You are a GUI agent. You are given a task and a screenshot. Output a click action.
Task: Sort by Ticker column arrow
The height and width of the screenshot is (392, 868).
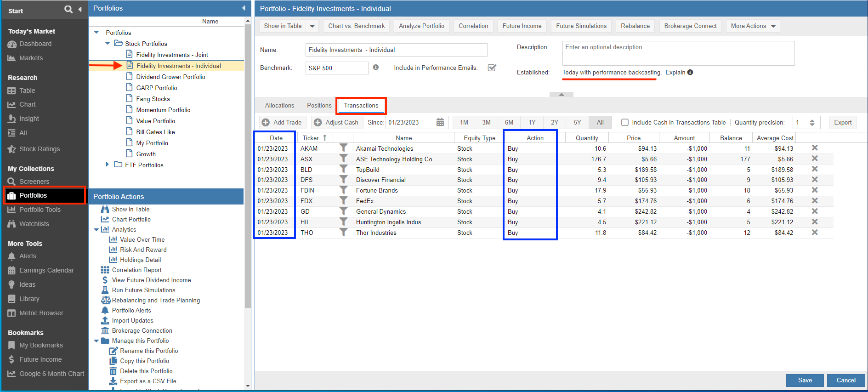coord(325,137)
